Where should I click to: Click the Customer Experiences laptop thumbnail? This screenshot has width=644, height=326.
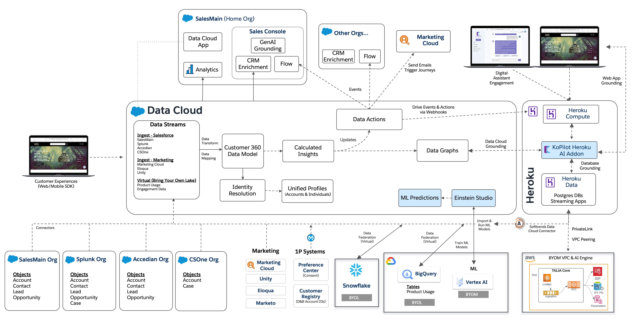pos(59,155)
